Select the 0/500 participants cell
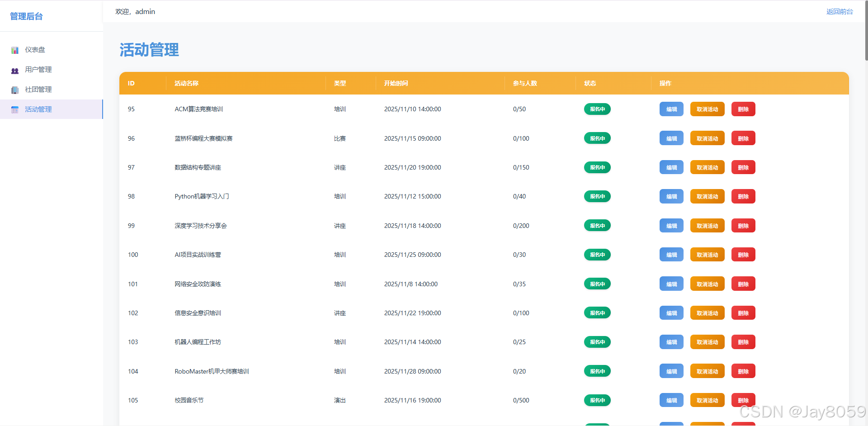Viewport: 868px width, 426px height. click(x=521, y=400)
